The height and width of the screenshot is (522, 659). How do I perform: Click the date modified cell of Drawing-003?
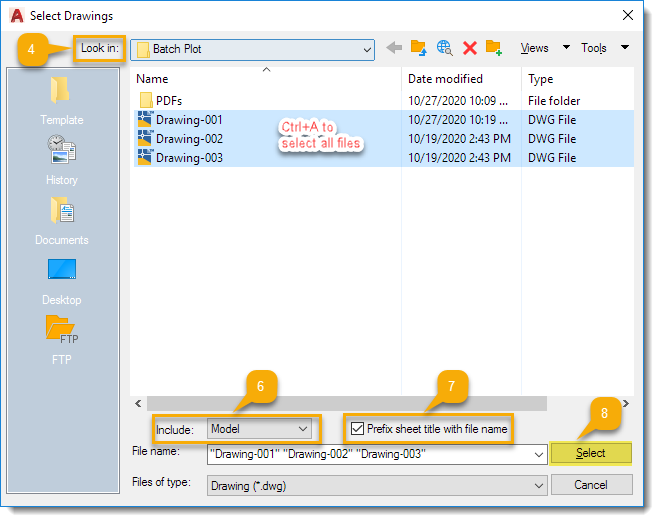459,158
